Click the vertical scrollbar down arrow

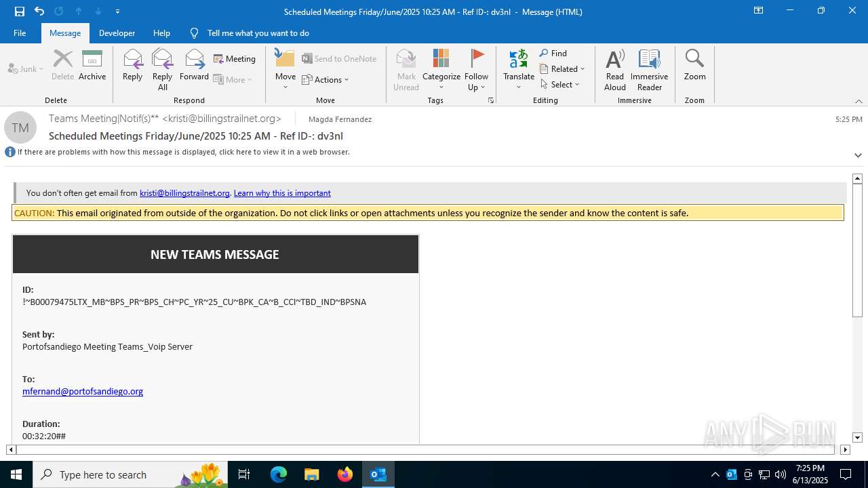tap(857, 438)
